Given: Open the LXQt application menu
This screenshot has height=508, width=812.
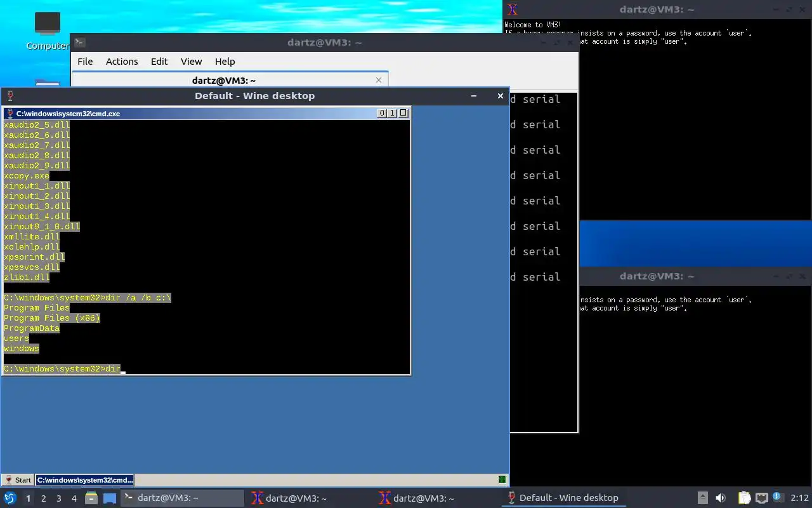Looking at the screenshot, I should click(10, 498).
